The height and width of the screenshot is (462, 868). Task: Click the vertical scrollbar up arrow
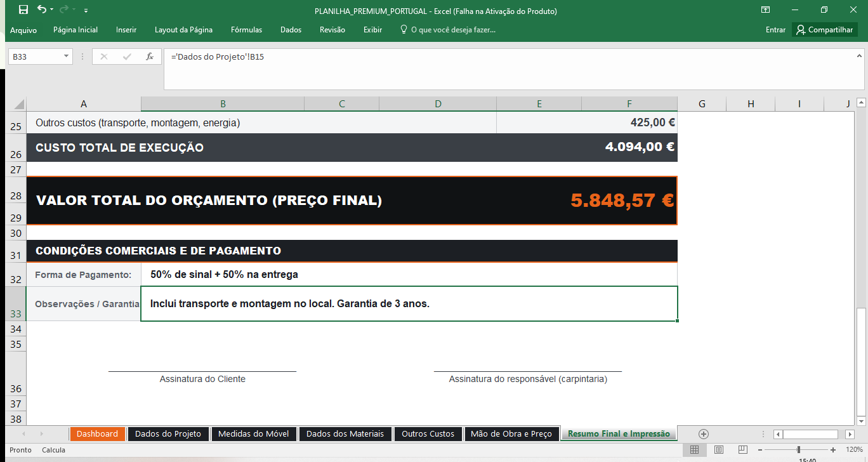[861, 102]
